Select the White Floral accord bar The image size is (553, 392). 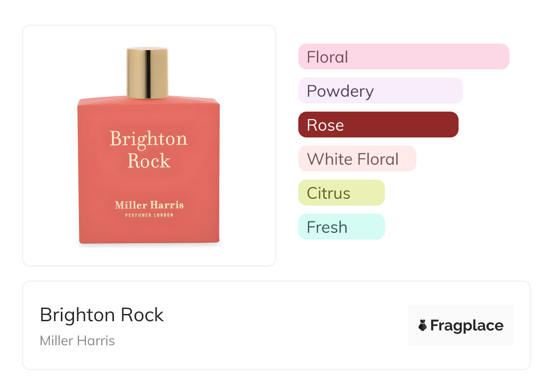pos(357,159)
